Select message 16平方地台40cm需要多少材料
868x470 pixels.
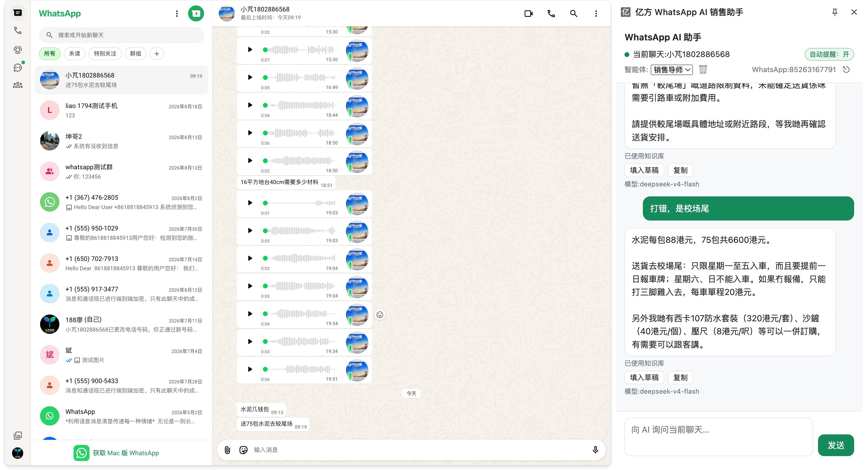286,183
